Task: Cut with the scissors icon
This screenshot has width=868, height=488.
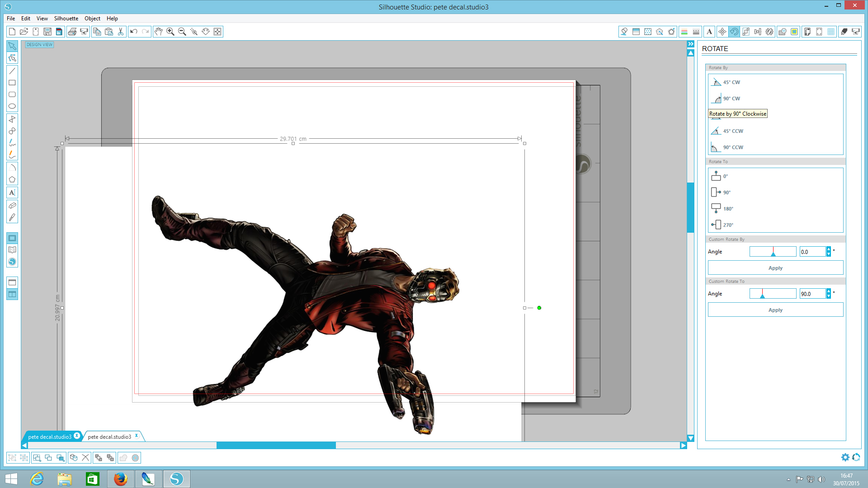Action: [121, 32]
